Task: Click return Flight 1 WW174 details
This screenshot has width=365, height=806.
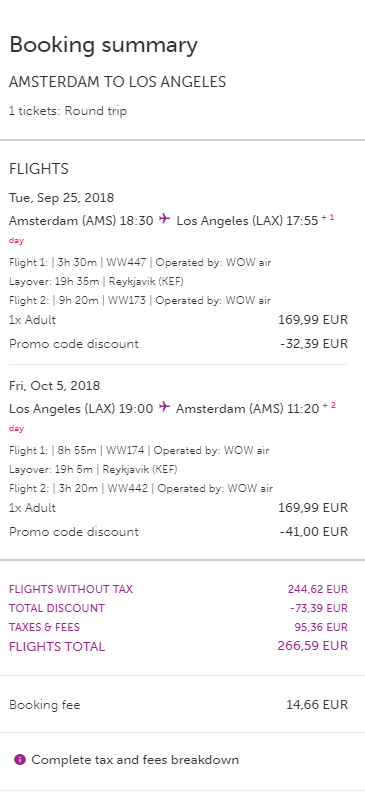Action: 139,451
